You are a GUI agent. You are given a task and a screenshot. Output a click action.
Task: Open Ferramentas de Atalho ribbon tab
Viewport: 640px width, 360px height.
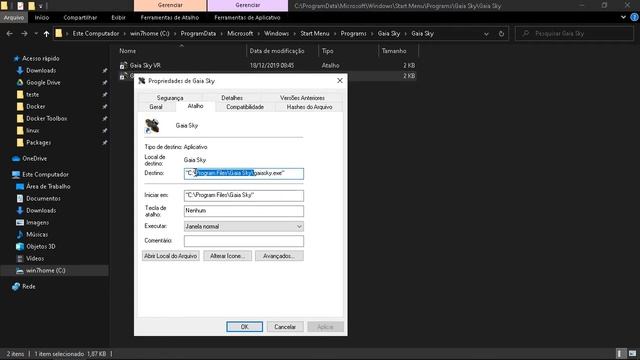(x=170, y=18)
